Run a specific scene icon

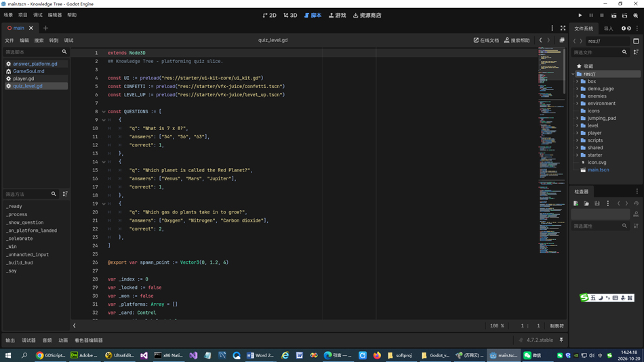pyautogui.click(x=625, y=15)
